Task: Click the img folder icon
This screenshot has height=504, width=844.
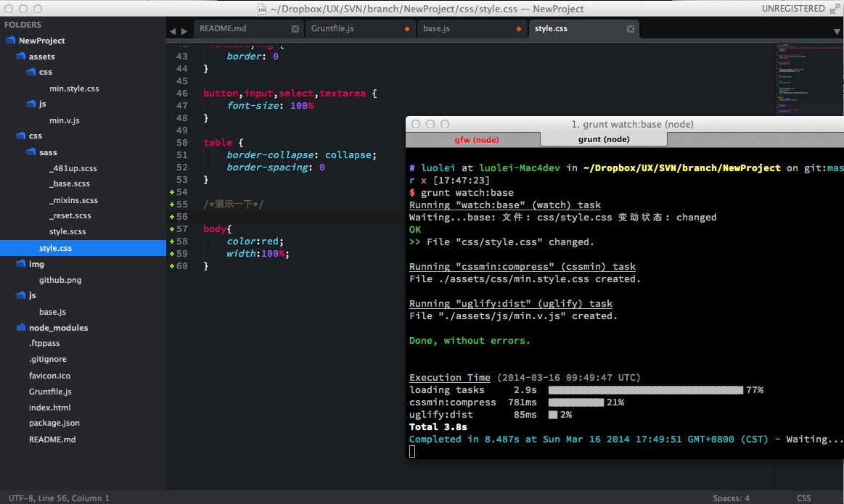Action: pyautogui.click(x=20, y=264)
